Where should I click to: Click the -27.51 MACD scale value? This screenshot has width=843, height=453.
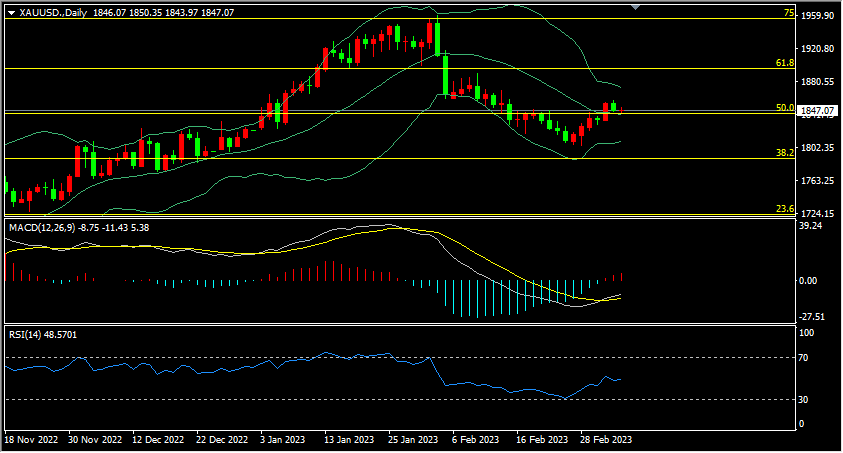pyautogui.click(x=812, y=317)
